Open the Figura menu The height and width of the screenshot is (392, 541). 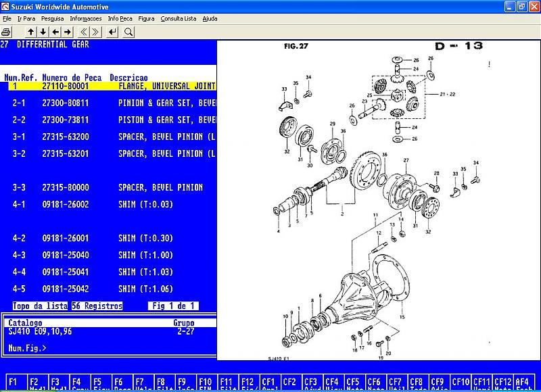pyautogui.click(x=146, y=19)
